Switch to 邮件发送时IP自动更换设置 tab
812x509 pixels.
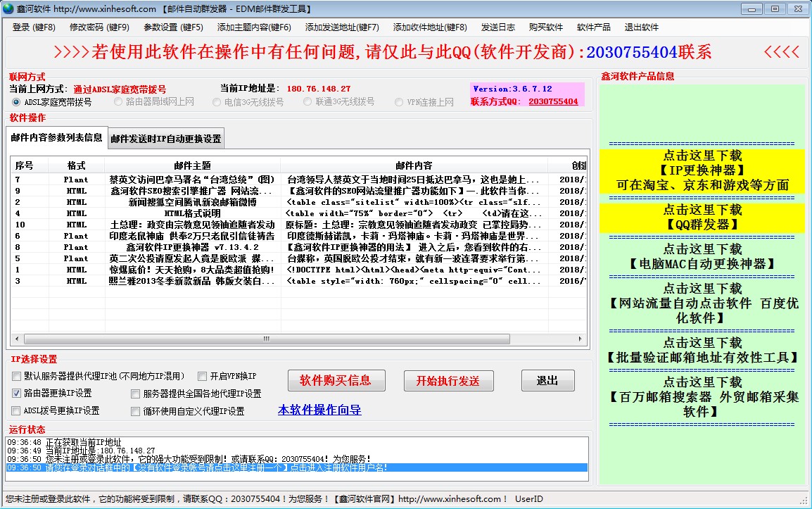(166, 139)
